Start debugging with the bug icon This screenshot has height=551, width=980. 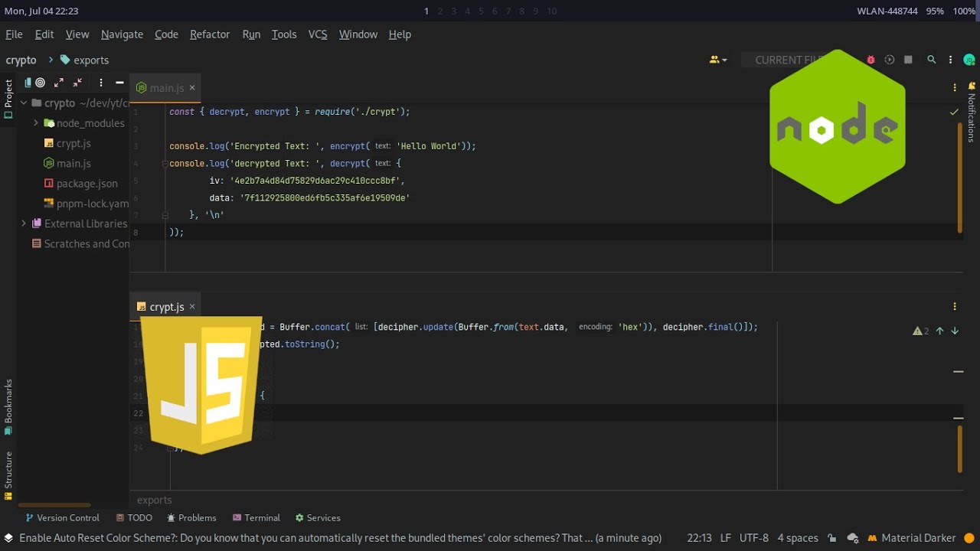(x=871, y=60)
